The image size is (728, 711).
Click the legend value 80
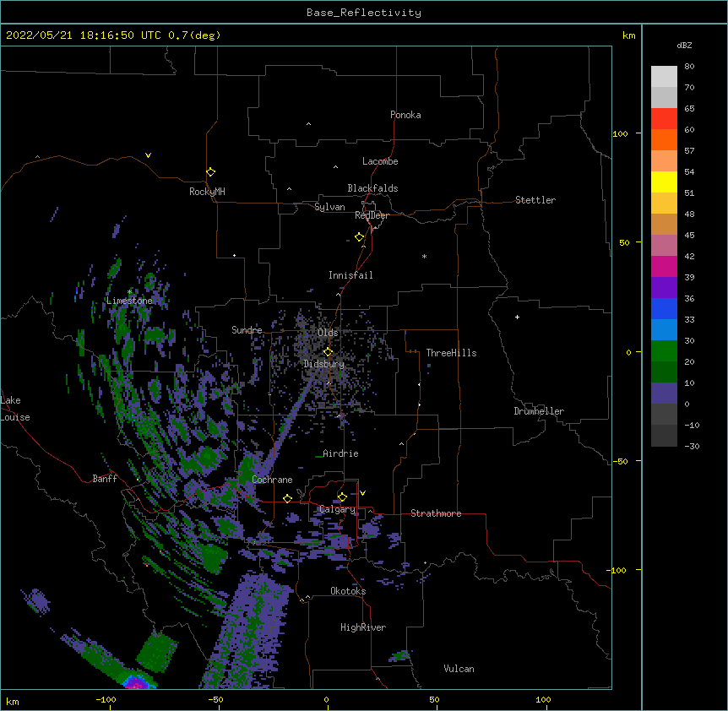tap(689, 67)
